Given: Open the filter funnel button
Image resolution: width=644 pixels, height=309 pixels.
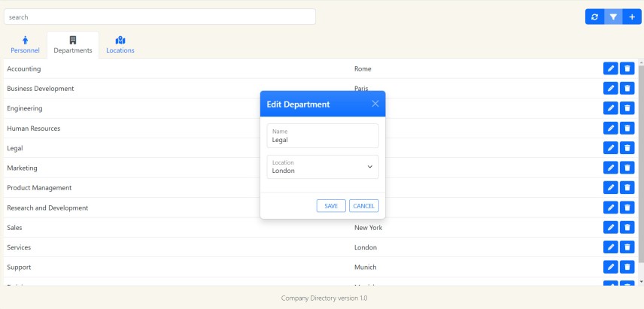Looking at the screenshot, I should coord(613,17).
